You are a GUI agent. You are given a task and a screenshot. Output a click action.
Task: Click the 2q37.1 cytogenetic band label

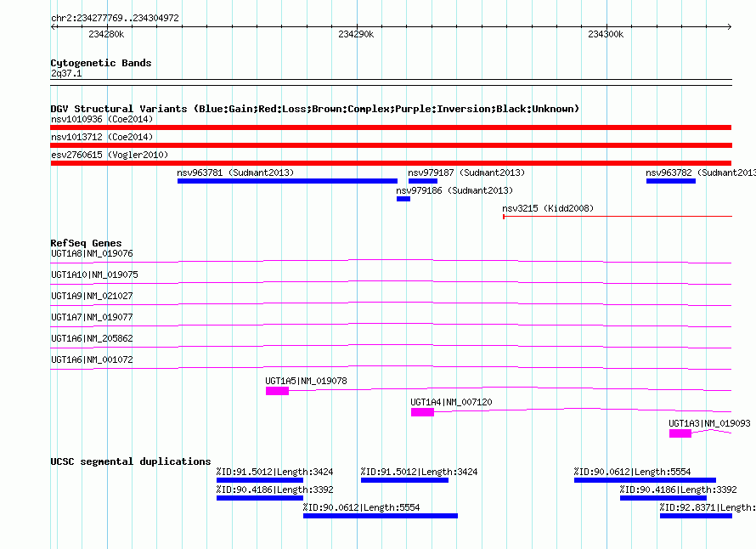click(x=66, y=74)
